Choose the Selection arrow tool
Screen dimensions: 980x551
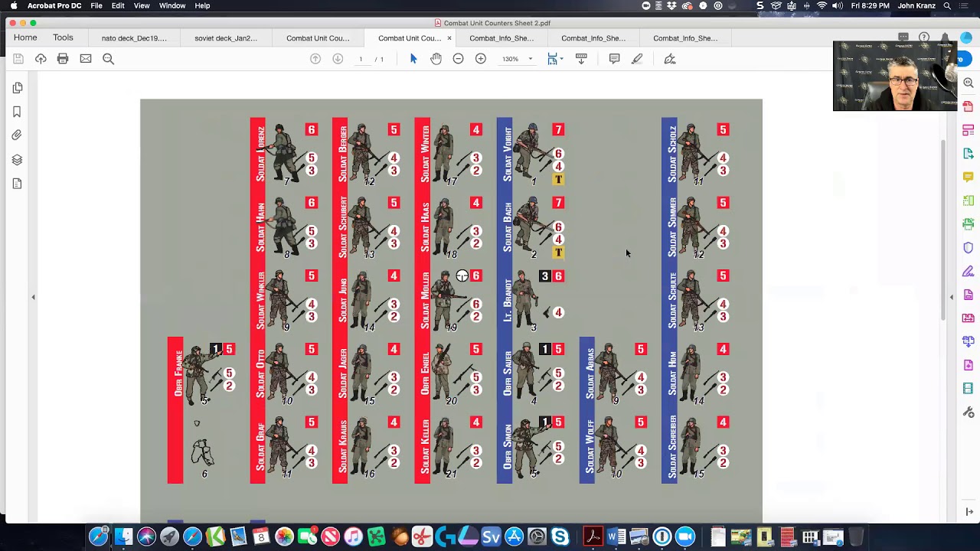point(413,59)
